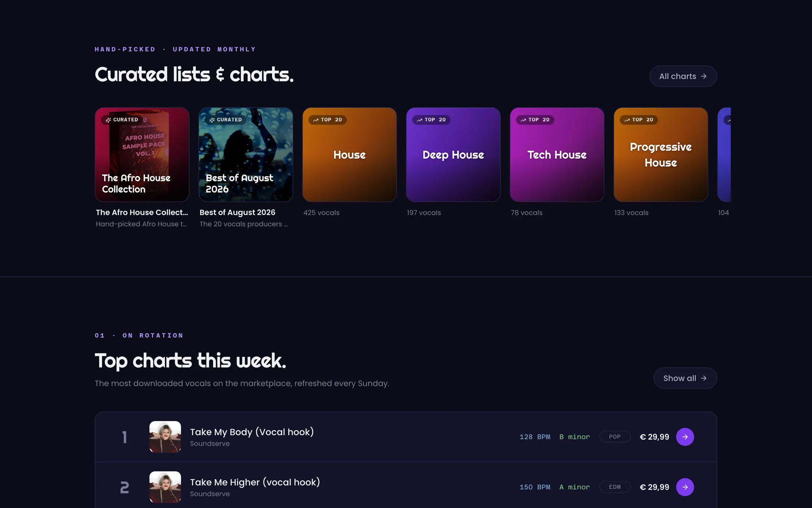812x508 pixels.
Task: Open the House Top 20 chart
Action: point(350,154)
